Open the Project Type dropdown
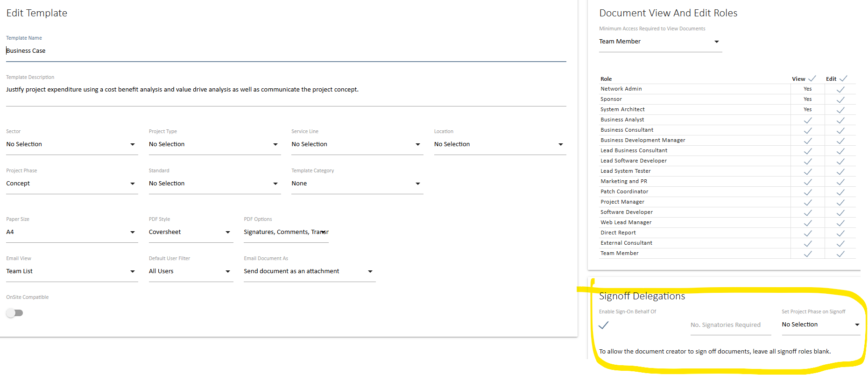 coord(215,144)
